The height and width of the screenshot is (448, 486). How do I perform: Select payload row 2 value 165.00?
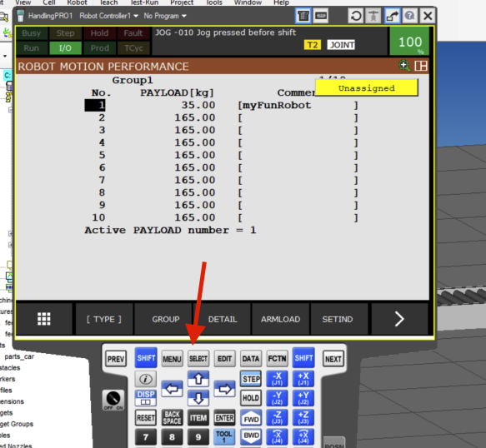pyautogui.click(x=194, y=117)
